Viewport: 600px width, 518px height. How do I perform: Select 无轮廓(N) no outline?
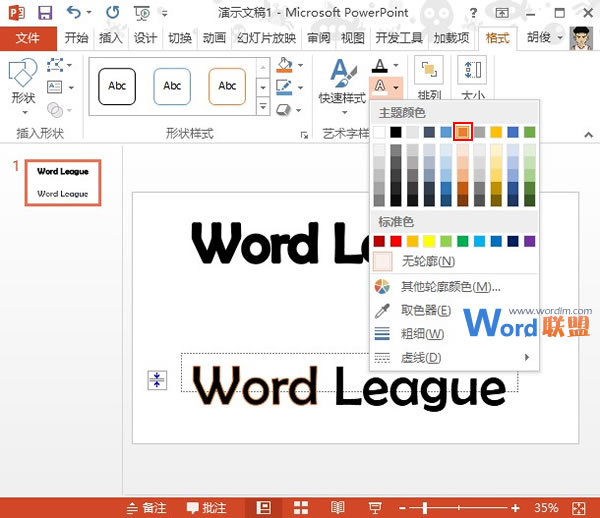click(454, 262)
